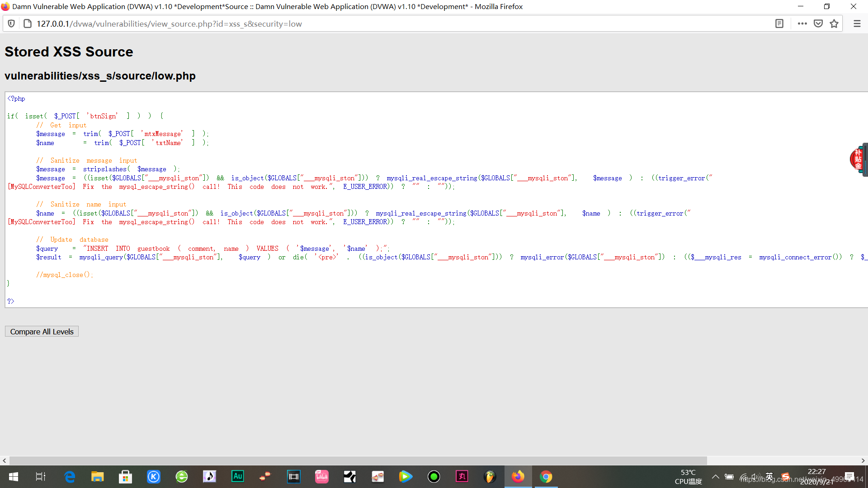The height and width of the screenshot is (488, 868).
Task: Open the pink bilibili app on taskbar
Action: (322, 477)
